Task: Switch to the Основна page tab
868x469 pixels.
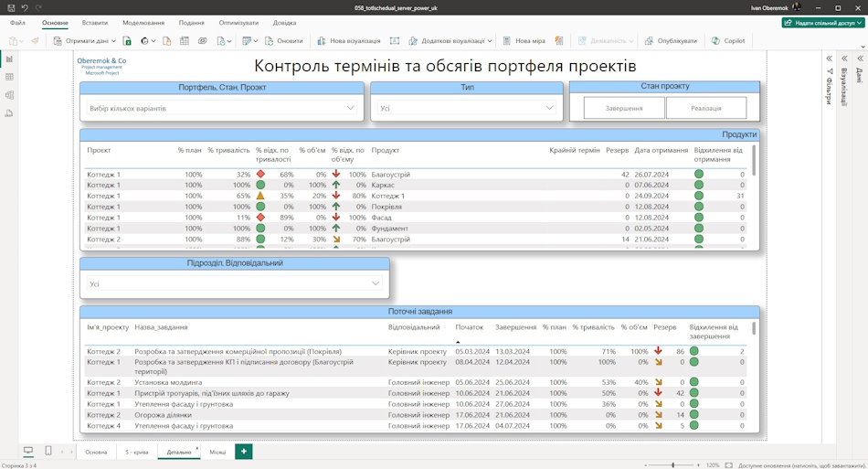Action: tap(96, 452)
